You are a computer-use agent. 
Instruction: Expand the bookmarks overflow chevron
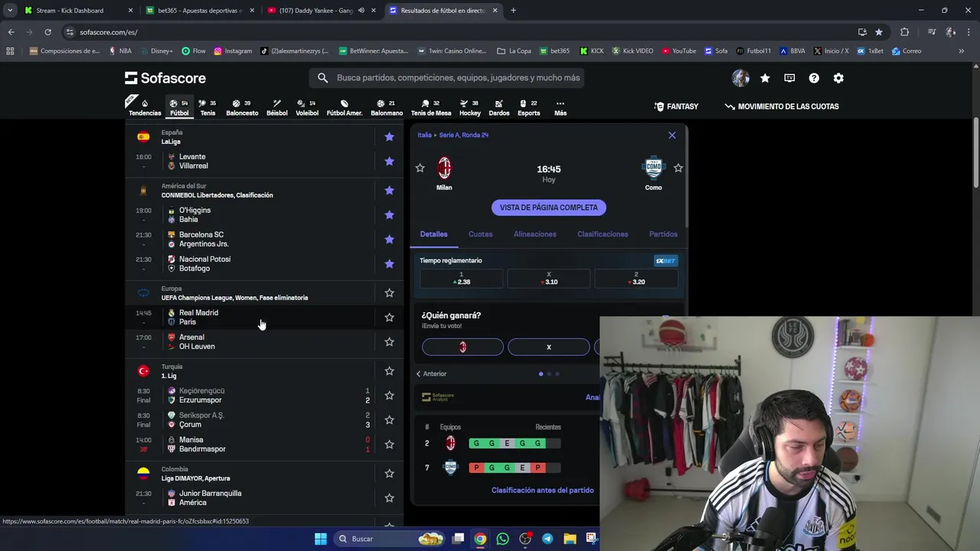point(961,51)
